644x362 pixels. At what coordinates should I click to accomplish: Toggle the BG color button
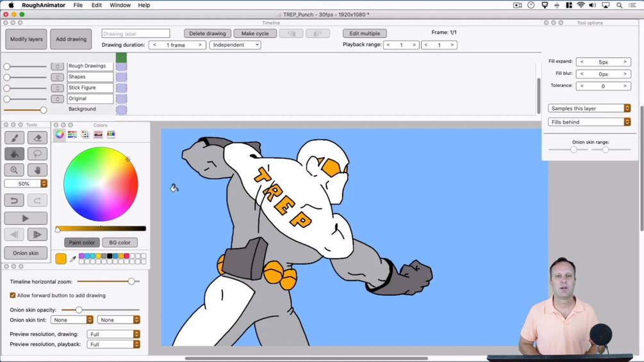pos(120,243)
